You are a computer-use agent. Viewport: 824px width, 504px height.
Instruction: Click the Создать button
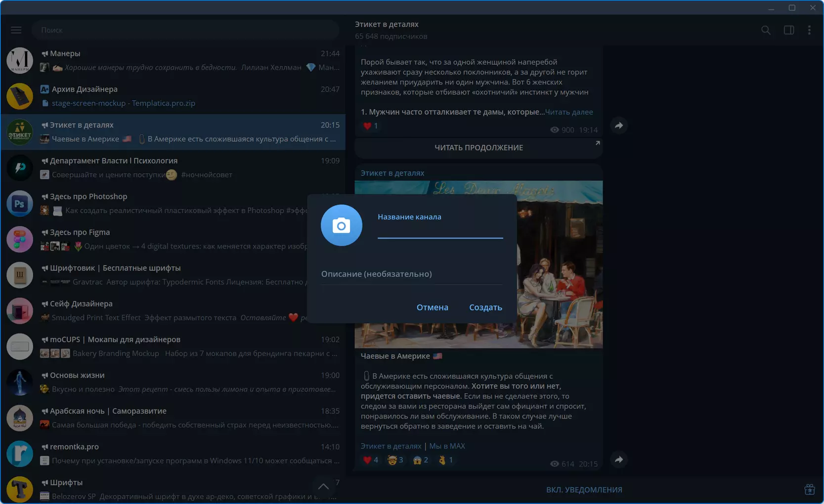485,307
